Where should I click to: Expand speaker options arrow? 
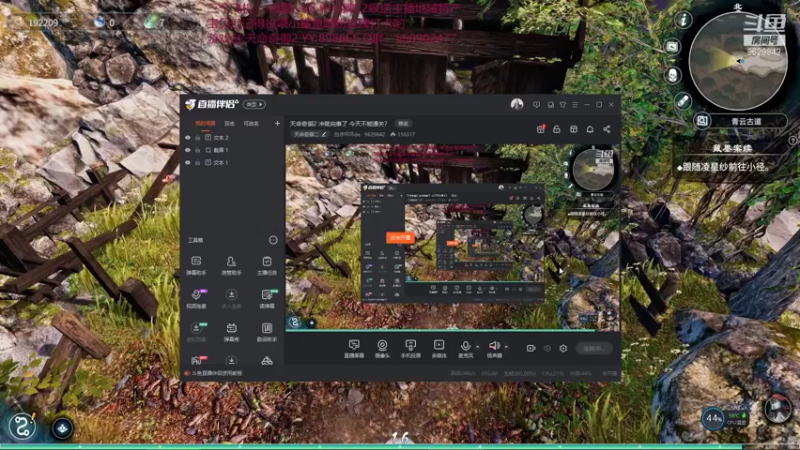[506, 346]
